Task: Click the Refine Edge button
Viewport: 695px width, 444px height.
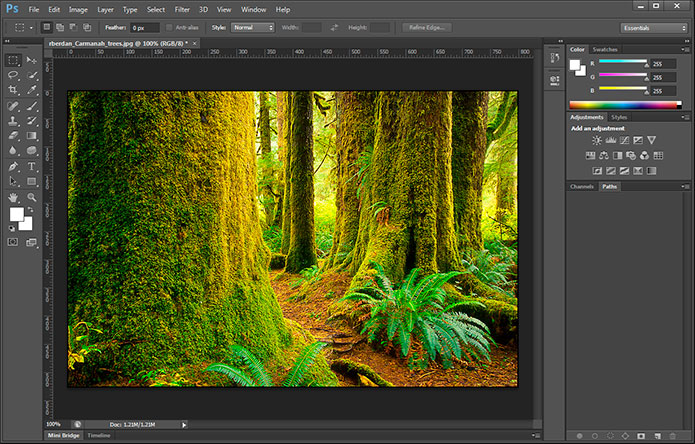Action: (x=427, y=27)
